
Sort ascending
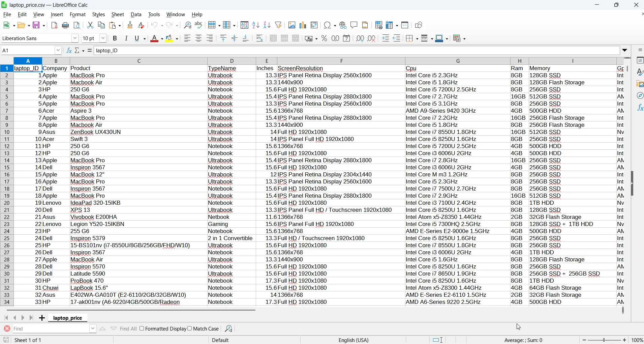(x=256, y=25)
